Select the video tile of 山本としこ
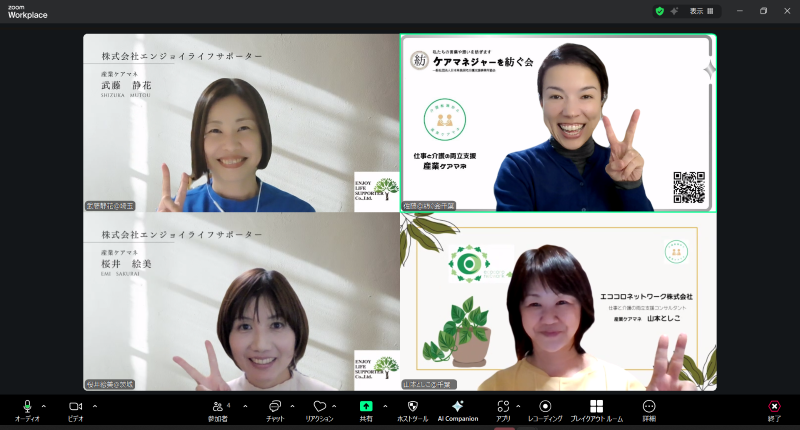 pyautogui.click(x=558, y=301)
